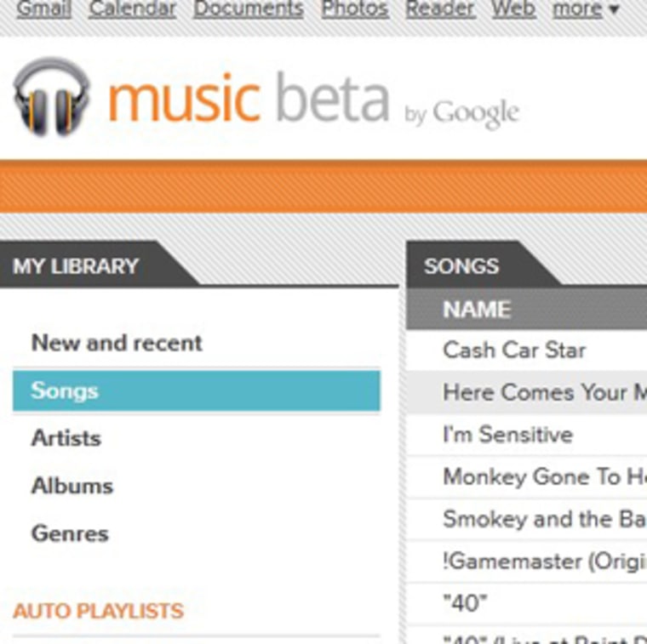The height and width of the screenshot is (644, 647).
Task: Select 'New and recent' in My Library
Action: 117,343
